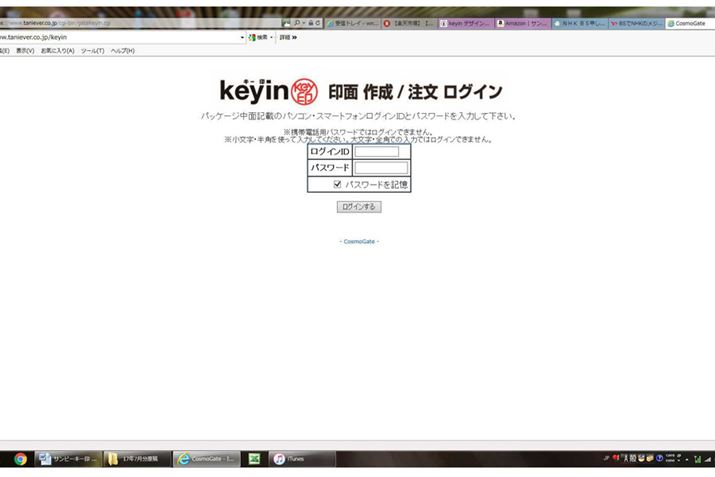Open the ヘルプ(H) menu

tap(123, 51)
